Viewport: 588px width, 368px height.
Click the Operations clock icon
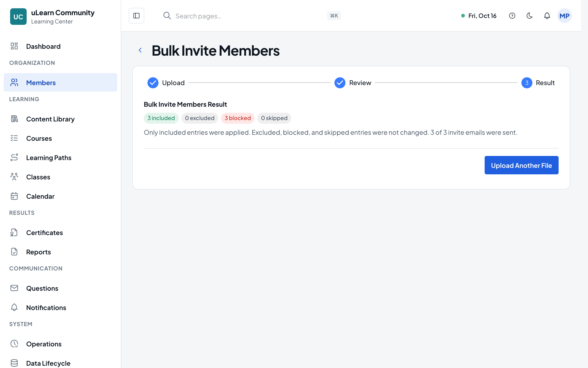pos(14,344)
